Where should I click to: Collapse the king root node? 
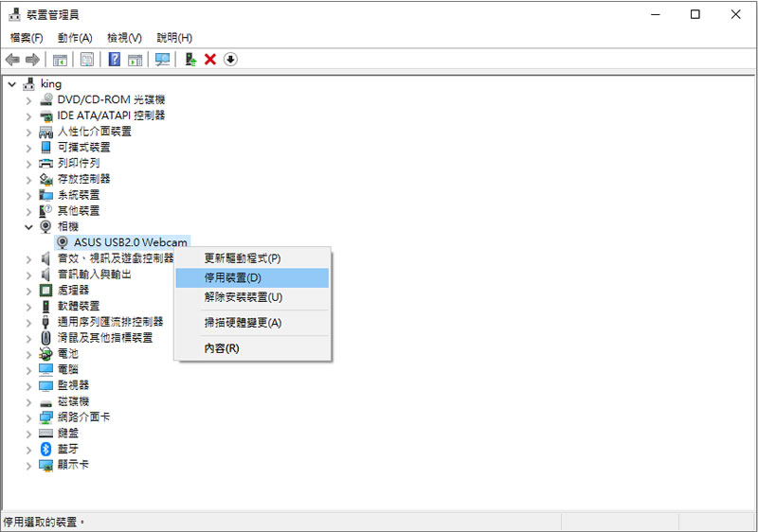coord(11,84)
